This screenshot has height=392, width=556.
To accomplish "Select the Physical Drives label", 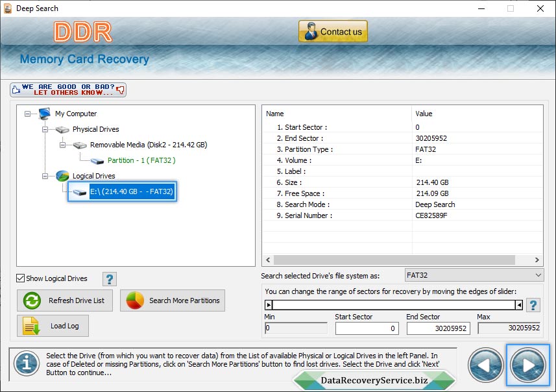I will 96,129.
